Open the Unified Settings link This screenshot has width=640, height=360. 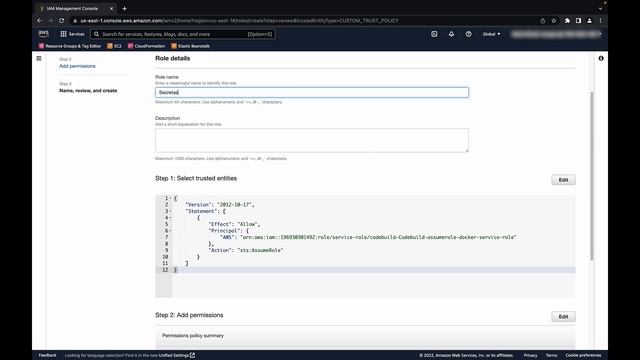(x=176, y=355)
